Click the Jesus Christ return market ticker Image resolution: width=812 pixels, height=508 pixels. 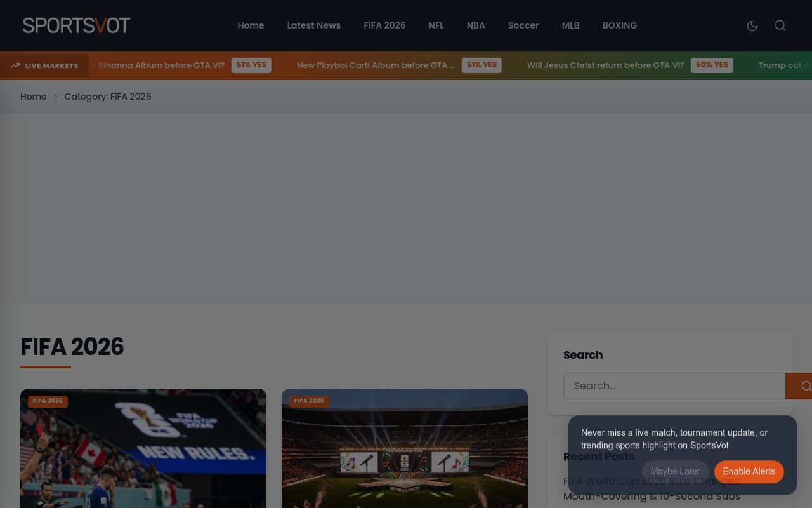[x=630, y=65]
